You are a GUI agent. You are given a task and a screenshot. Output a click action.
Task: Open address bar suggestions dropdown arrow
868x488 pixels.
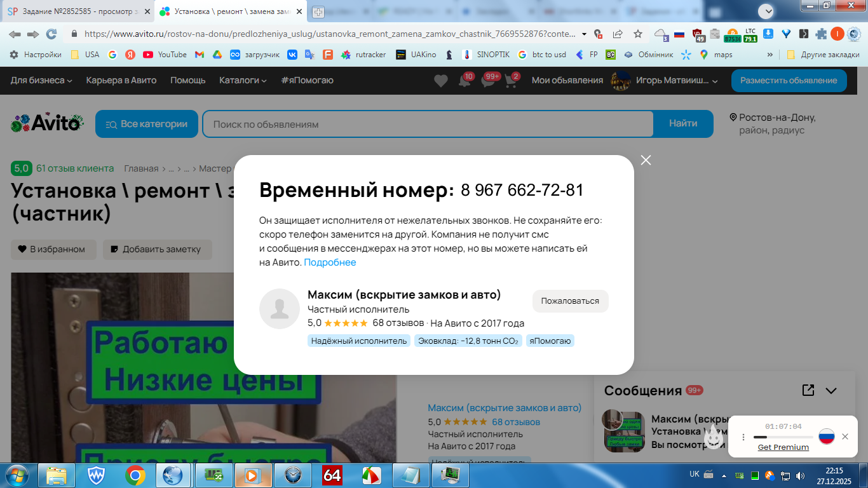tap(584, 34)
